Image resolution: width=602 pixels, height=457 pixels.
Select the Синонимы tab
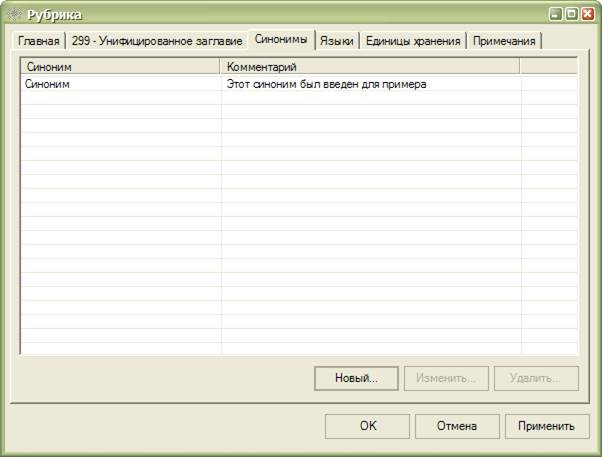280,40
